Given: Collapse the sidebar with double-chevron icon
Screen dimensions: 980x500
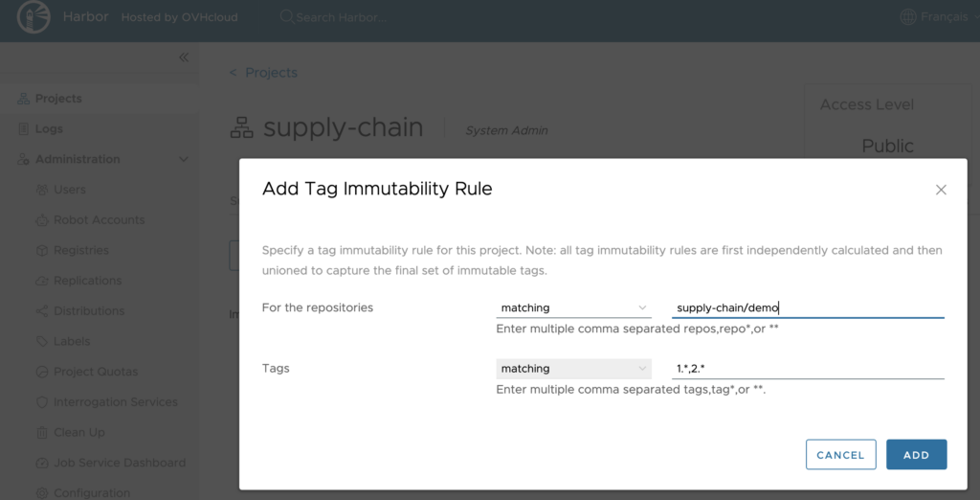Looking at the screenshot, I should tap(184, 57).
